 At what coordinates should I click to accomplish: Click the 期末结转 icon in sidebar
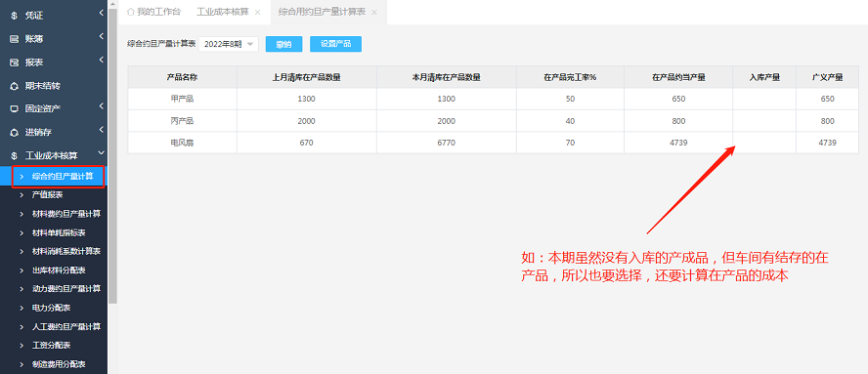coord(15,86)
